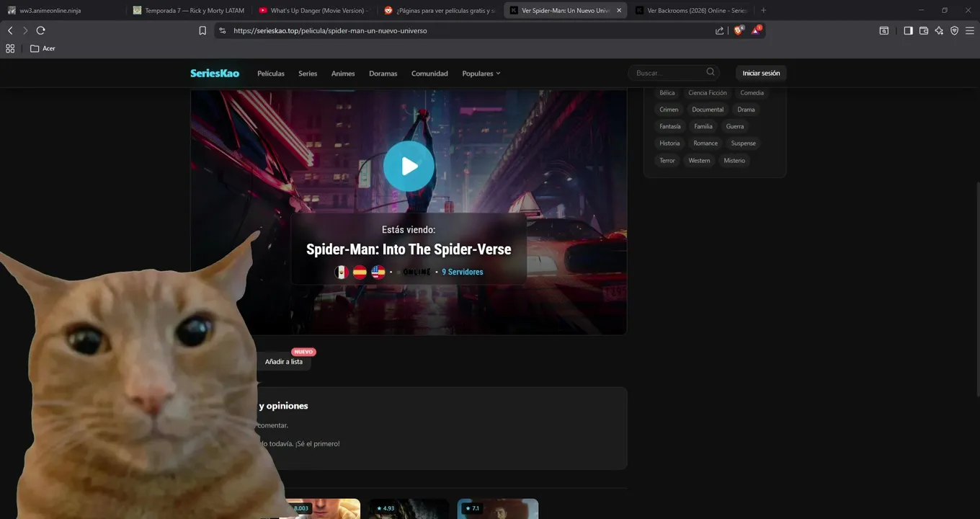Select the Misterio genre tag

(734, 161)
